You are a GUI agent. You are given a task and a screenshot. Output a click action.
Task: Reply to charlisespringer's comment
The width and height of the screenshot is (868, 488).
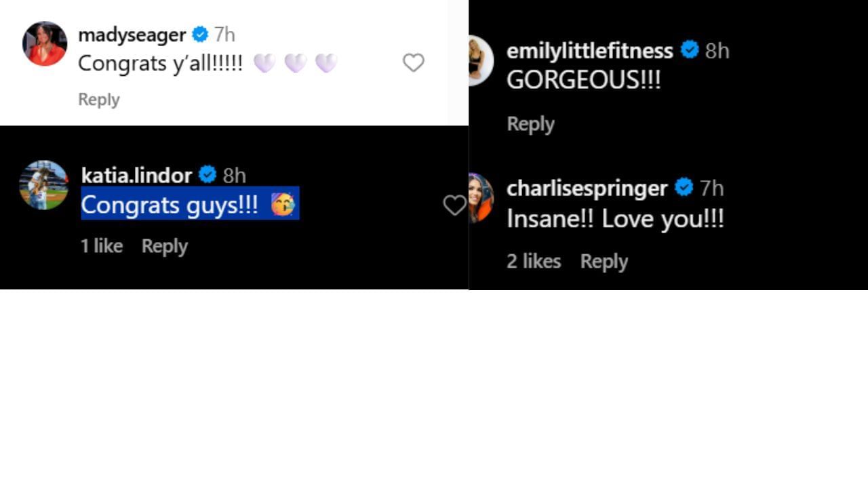coord(604,262)
